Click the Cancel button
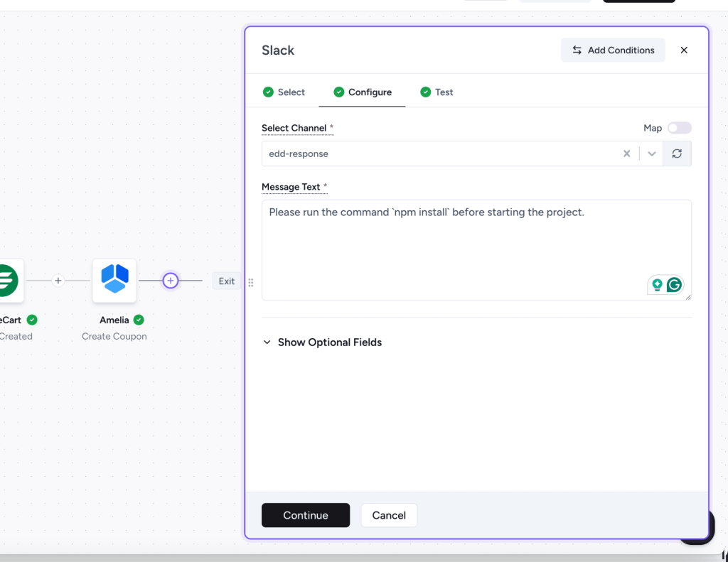This screenshot has width=728, height=562. 389,515
